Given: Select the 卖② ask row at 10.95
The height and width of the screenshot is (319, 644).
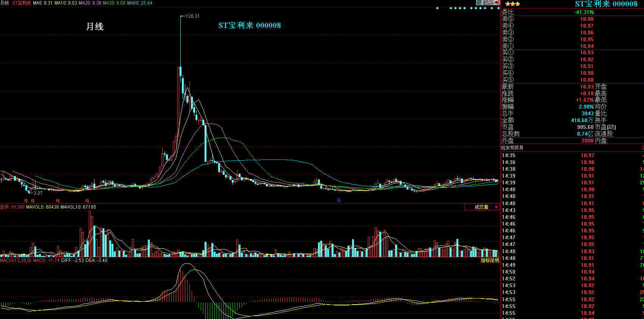Looking at the screenshot, I should click(x=573, y=39).
